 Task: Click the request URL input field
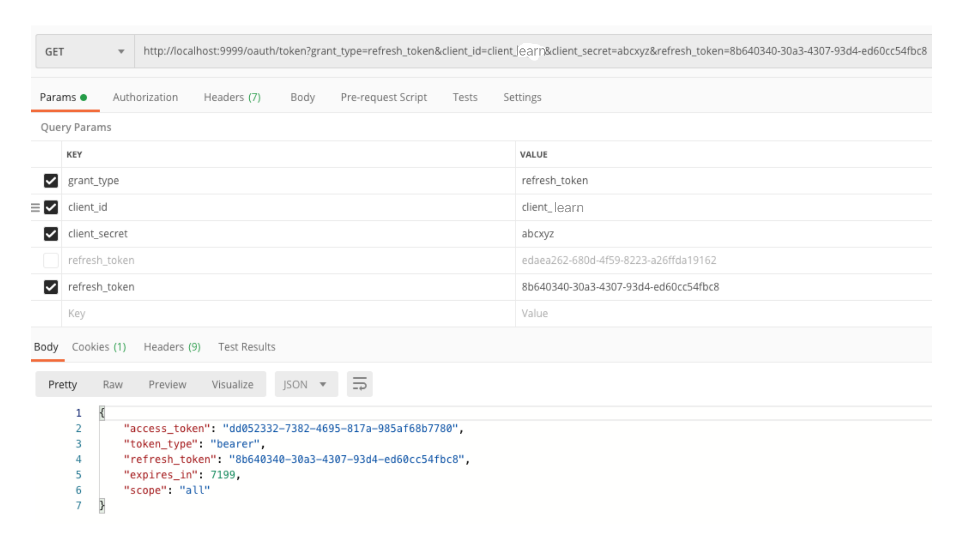point(533,51)
